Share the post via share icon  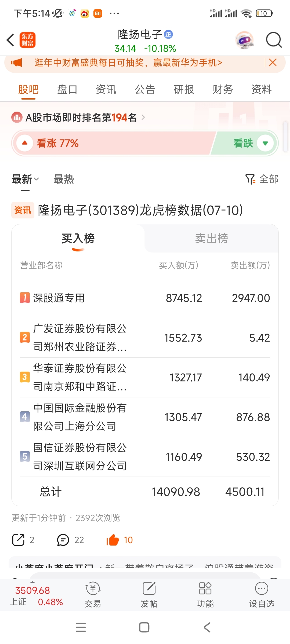pyautogui.click(x=19, y=540)
